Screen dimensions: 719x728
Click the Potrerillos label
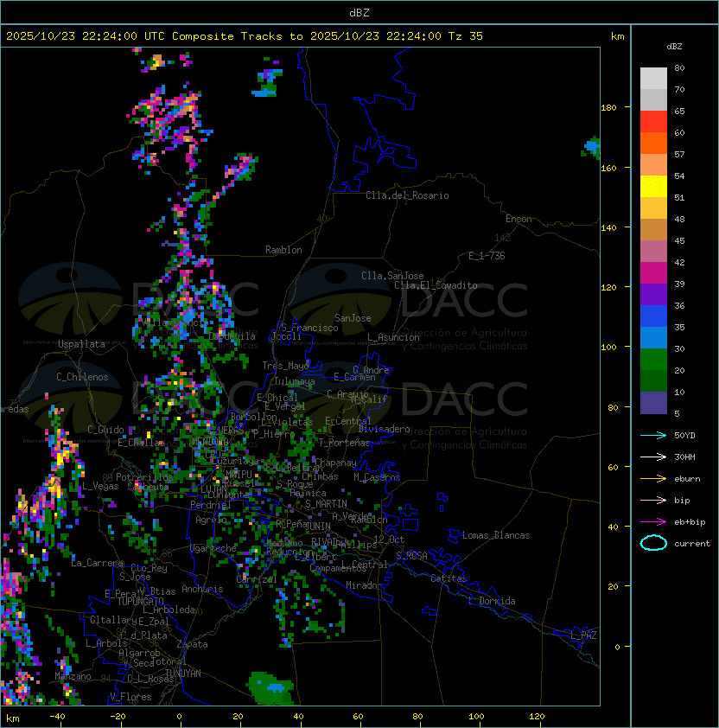[x=144, y=477]
